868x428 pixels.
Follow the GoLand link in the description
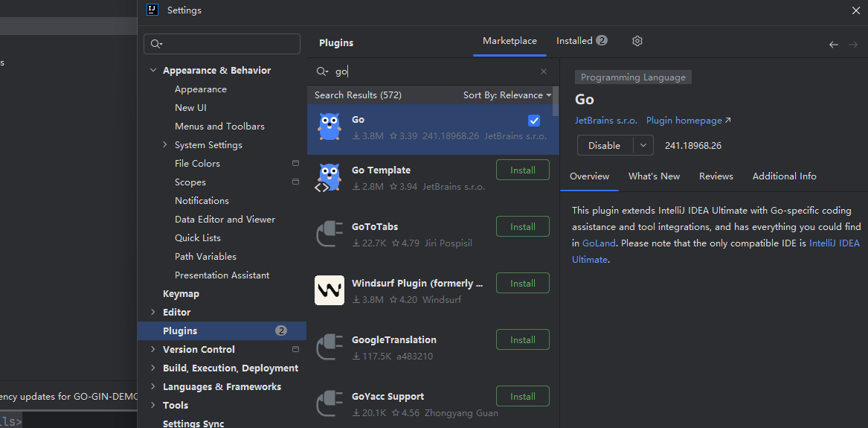click(x=599, y=243)
